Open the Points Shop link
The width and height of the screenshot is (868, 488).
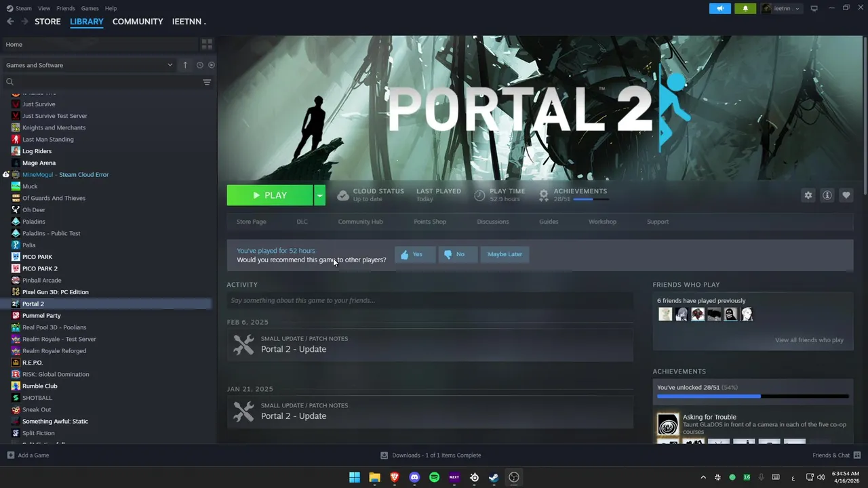pos(430,222)
